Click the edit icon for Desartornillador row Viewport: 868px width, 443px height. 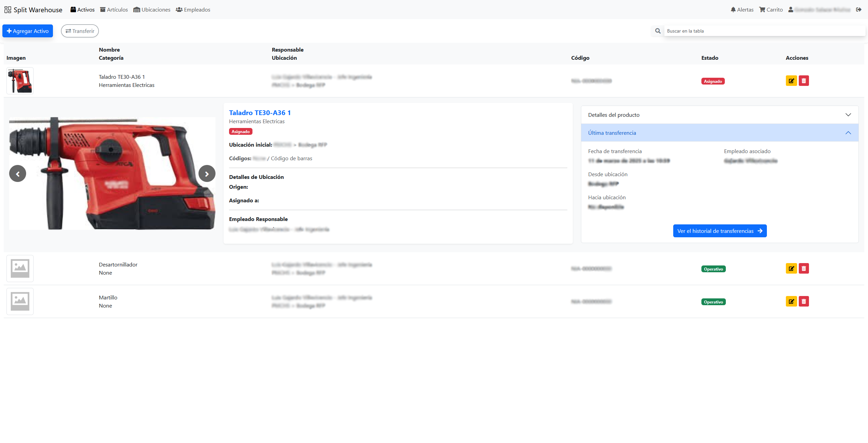tap(791, 269)
